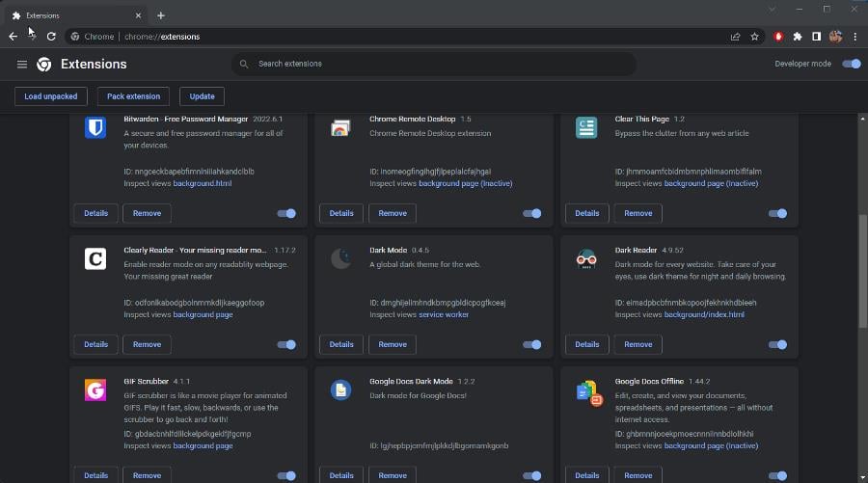Click the Dark Mode moon icon
Image resolution: width=868 pixels, height=483 pixels.
(x=340, y=259)
